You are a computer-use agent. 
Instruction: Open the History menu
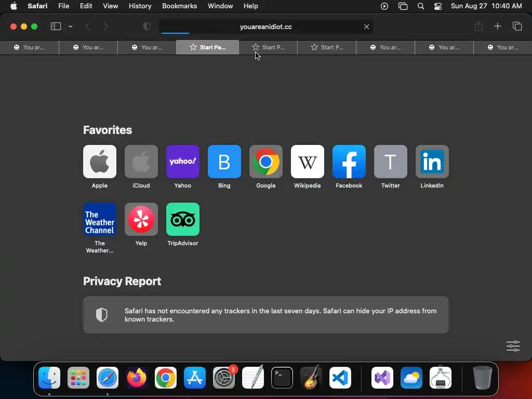tap(140, 6)
